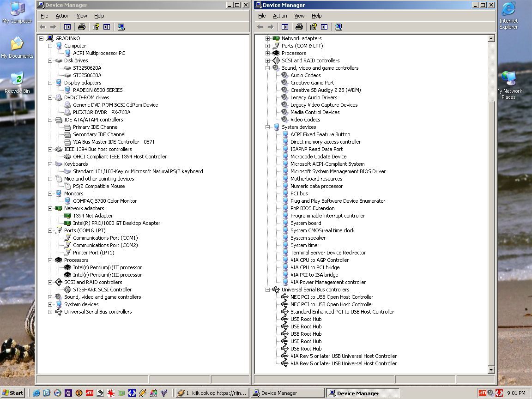Collapse the Disk drives node
Viewport: 532px width, 399px height.
[x=50, y=60]
